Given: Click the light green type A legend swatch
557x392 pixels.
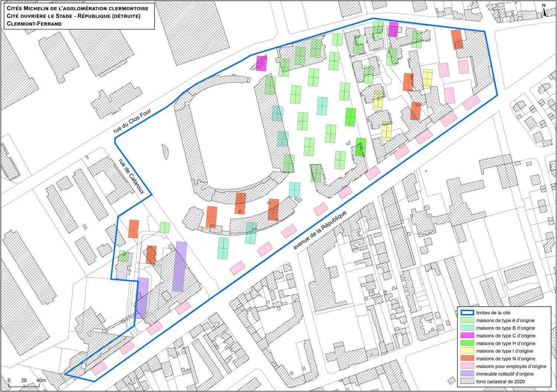Looking at the screenshot, I should (466, 320).
